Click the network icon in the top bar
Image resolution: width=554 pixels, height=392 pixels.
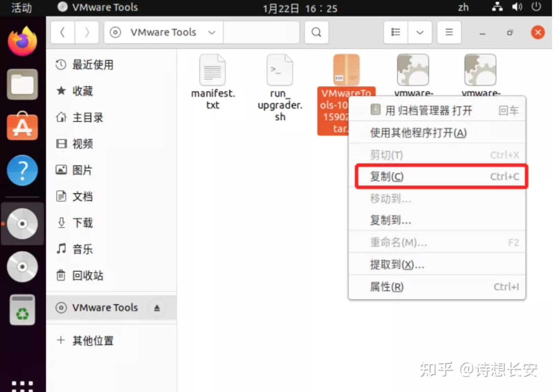(x=497, y=7)
